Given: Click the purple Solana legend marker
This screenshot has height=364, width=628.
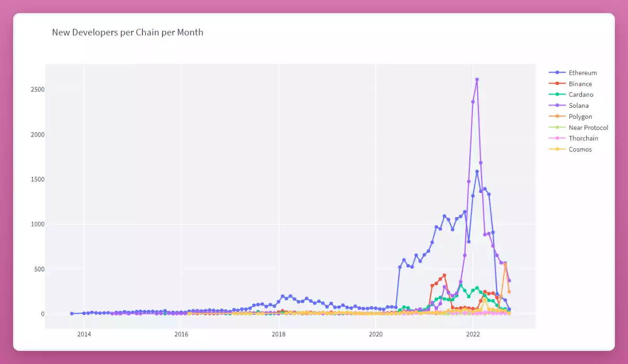Looking at the screenshot, I should click(557, 106).
